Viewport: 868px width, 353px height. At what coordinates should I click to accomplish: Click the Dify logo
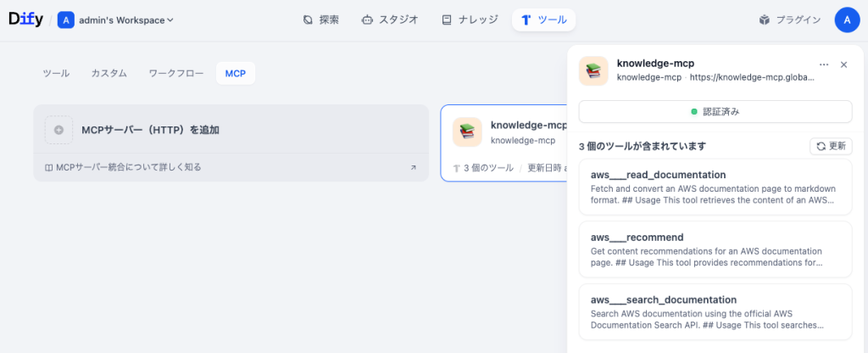[25, 20]
